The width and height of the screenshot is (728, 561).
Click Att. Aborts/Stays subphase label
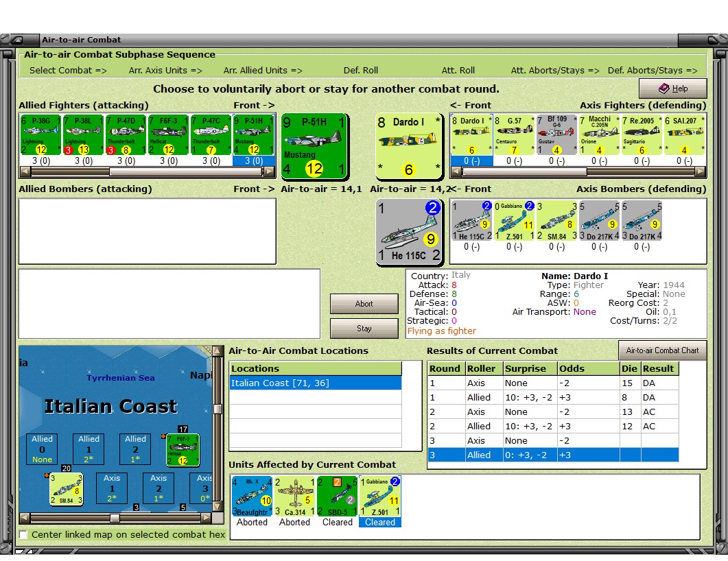(x=555, y=71)
